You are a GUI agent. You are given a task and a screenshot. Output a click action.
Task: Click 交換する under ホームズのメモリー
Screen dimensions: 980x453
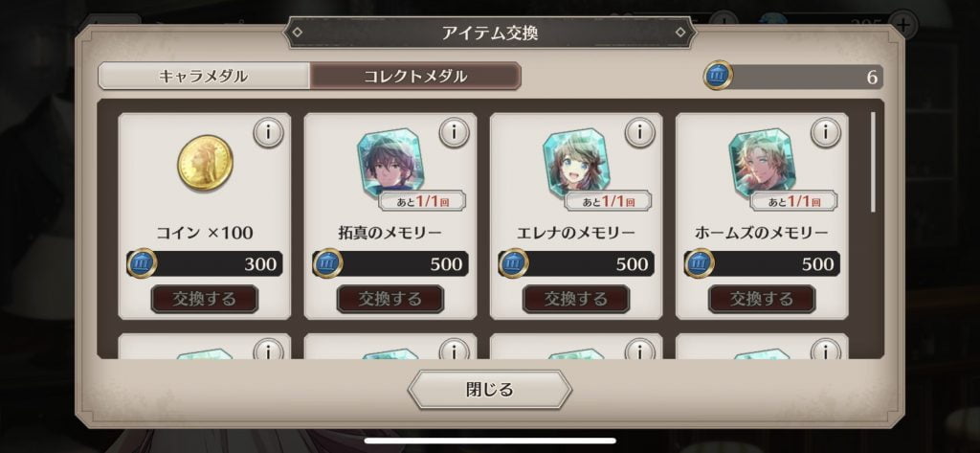762,299
